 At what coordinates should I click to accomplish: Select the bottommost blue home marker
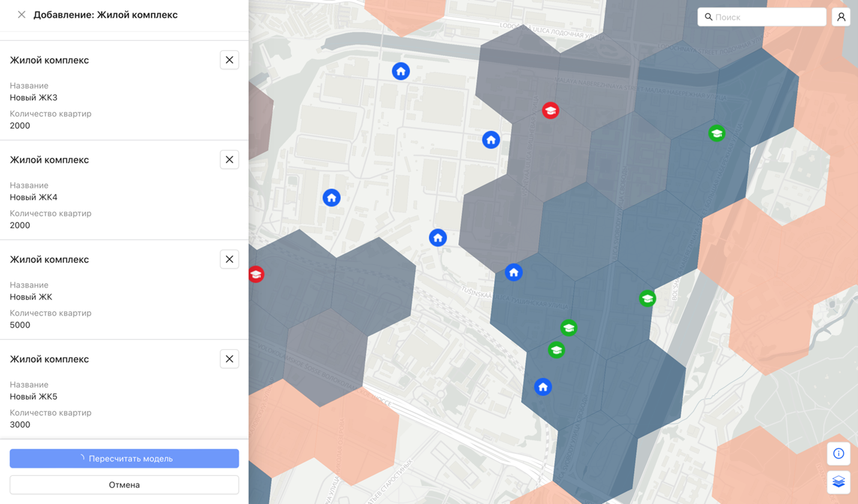click(543, 387)
